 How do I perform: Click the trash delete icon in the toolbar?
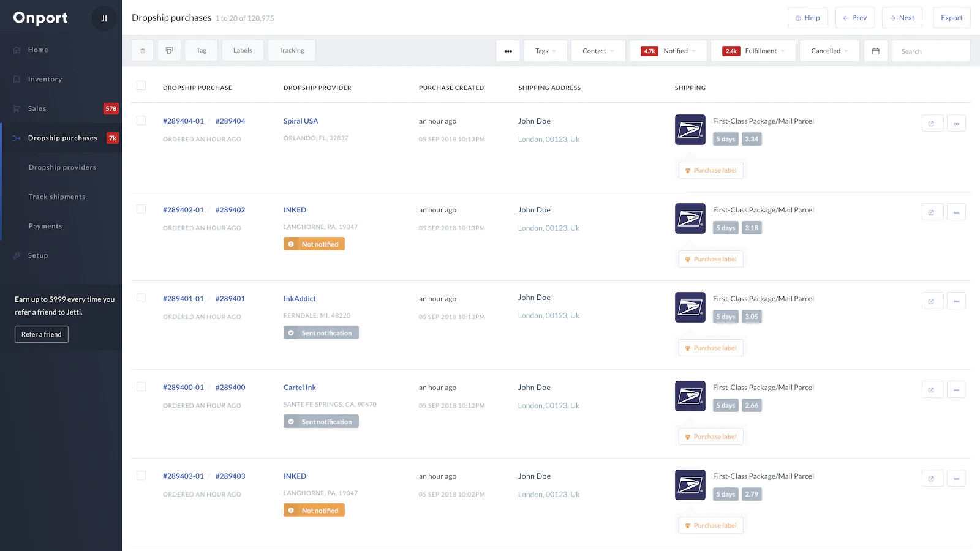(x=142, y=50)
